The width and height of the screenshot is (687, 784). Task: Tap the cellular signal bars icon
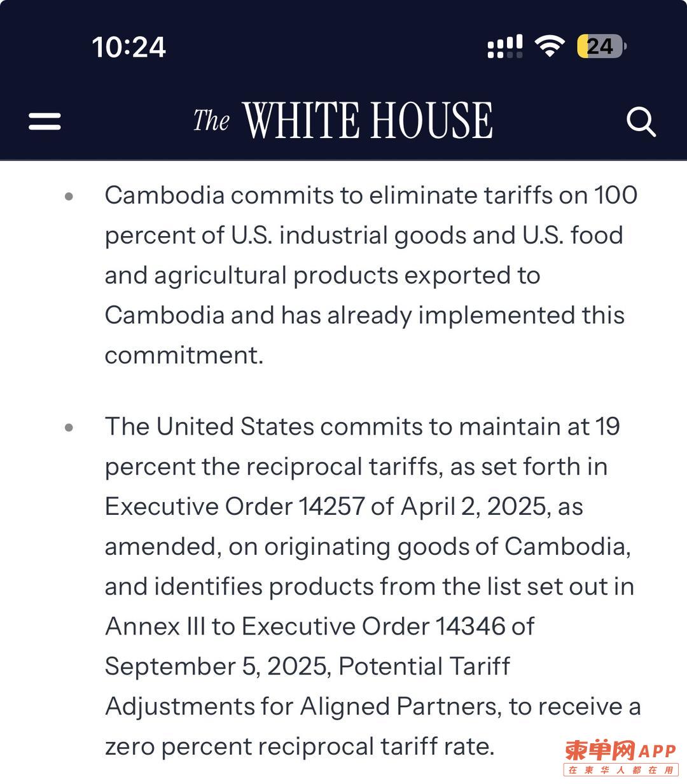504,46
